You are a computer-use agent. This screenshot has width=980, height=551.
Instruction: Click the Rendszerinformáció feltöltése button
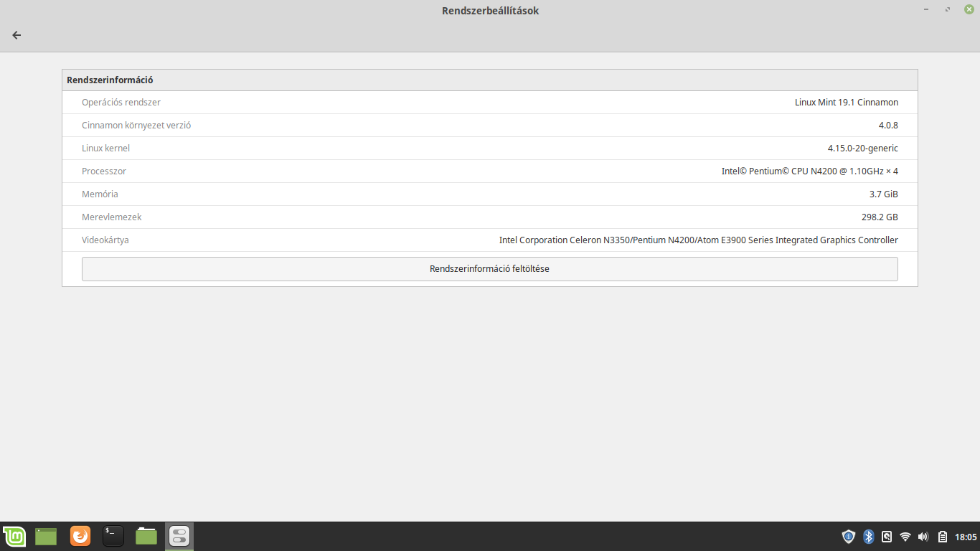coord(489,269)
